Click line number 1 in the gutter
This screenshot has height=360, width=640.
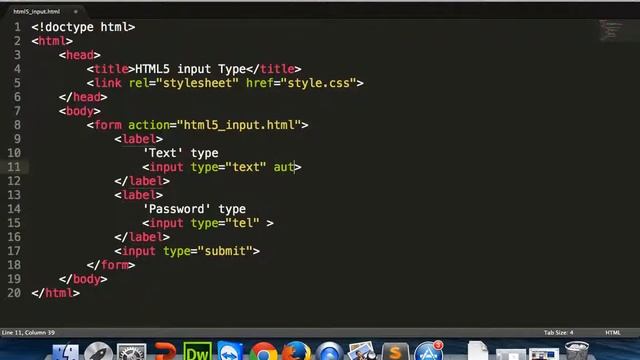(17, 27)
